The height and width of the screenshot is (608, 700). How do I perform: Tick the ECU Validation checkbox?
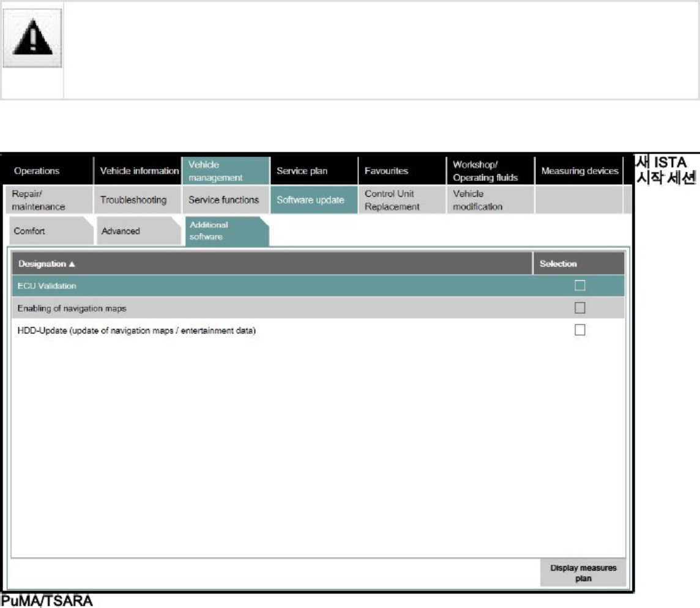(579, 285)
